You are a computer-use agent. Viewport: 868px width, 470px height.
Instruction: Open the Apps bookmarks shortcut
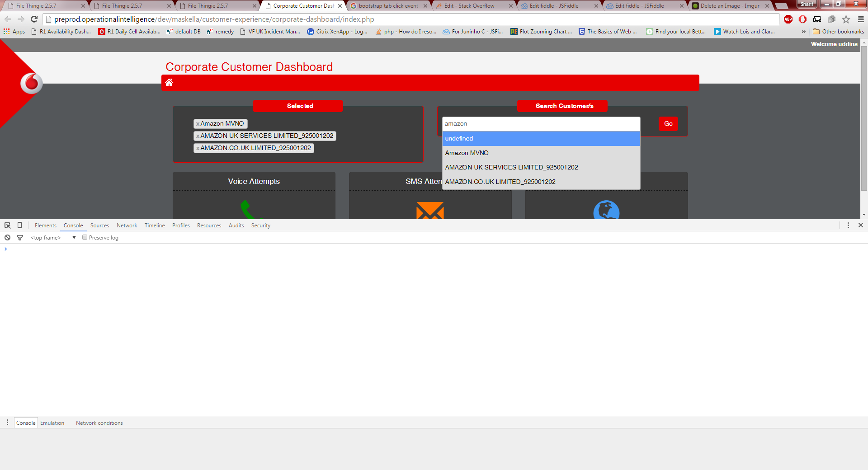14,32
